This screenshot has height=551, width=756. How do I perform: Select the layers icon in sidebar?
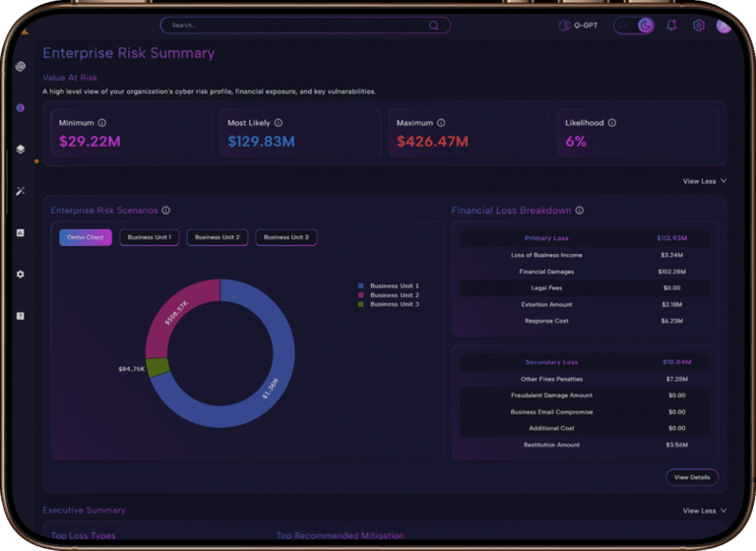click(x=21, y=150)
